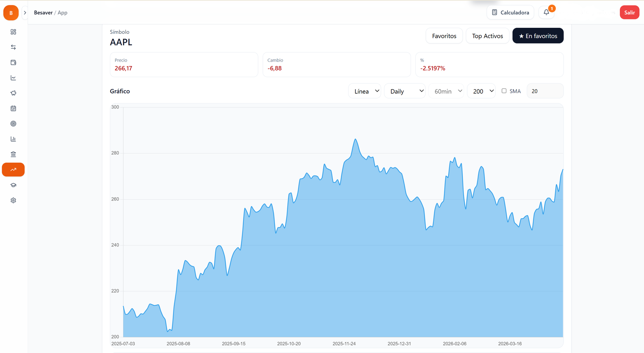Open the line chart icon in sidebar
The width and height of the screenshot is (644, 353).
(x=13, y=78)
